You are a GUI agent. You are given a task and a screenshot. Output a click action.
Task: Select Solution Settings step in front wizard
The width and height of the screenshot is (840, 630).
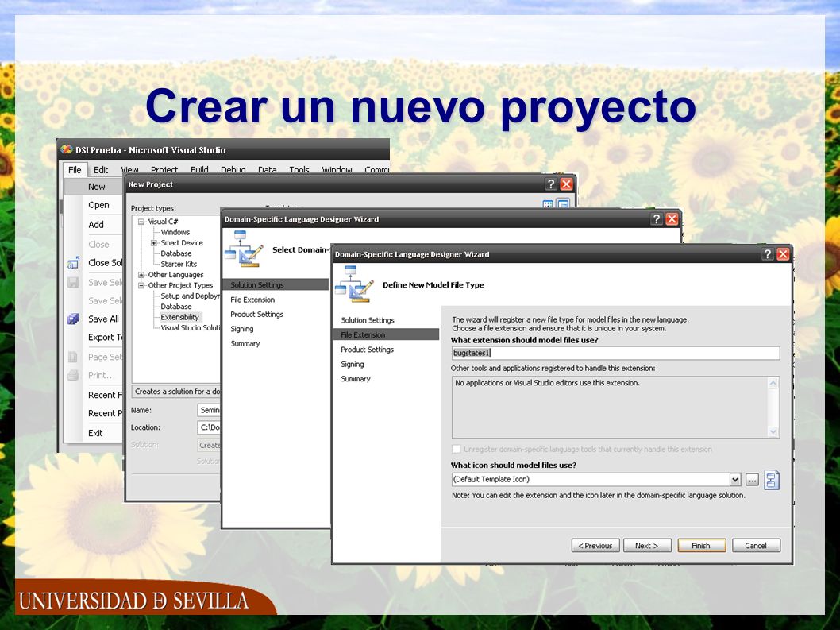pos(368,320)
